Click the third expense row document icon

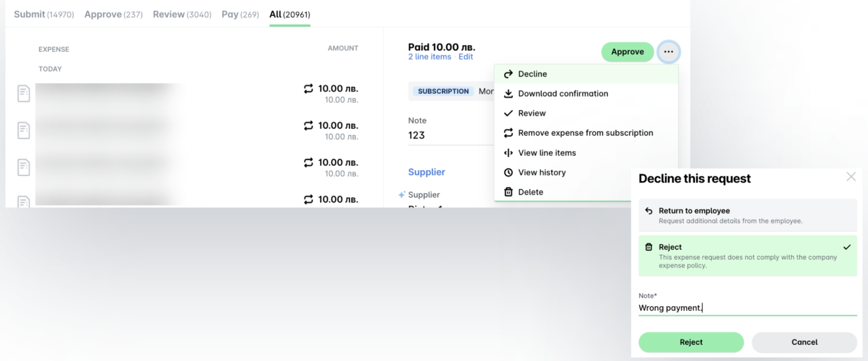24,167
